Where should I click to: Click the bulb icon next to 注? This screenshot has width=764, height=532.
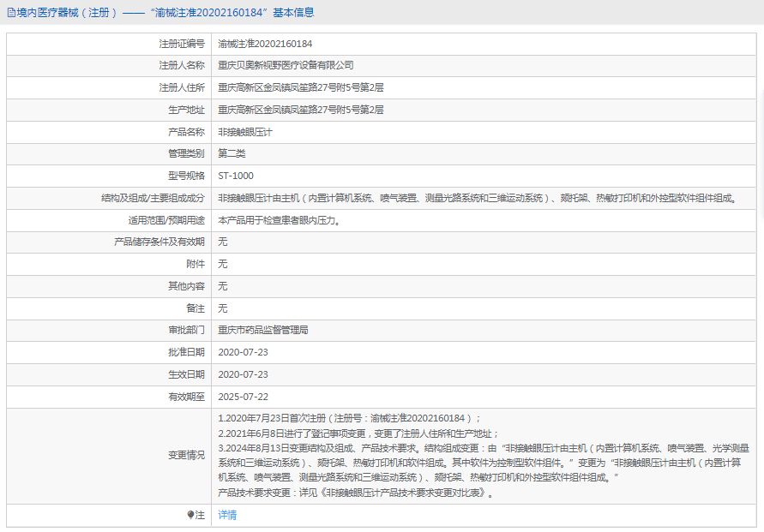(190, 515)
